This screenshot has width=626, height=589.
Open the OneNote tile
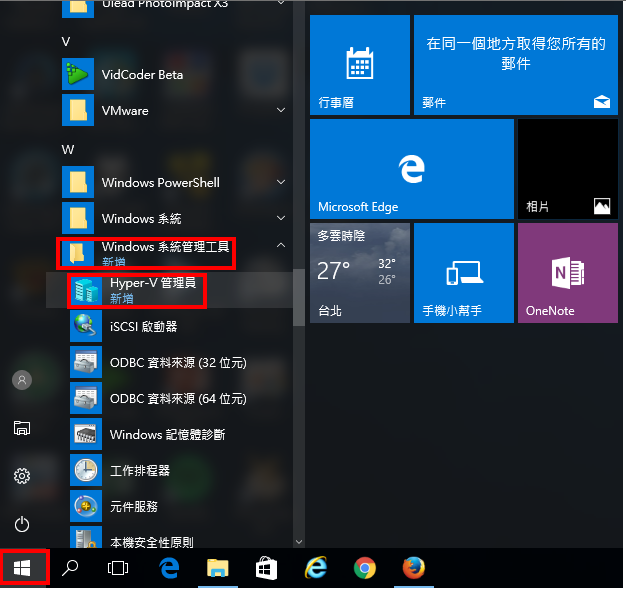tap(568, 273)
